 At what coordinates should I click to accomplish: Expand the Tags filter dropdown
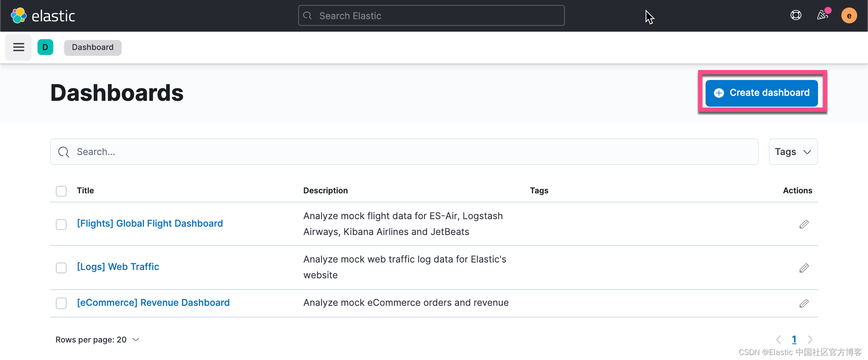click(793, 152)
